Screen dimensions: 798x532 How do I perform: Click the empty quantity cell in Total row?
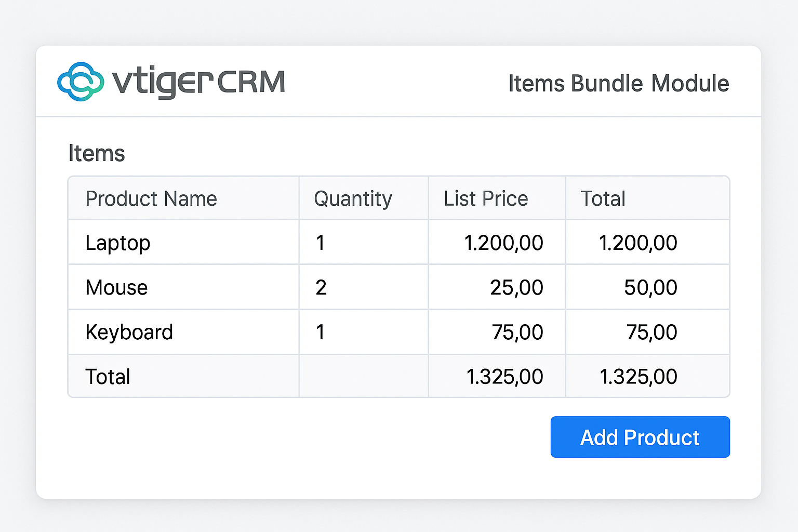click(x=363, y=376)
